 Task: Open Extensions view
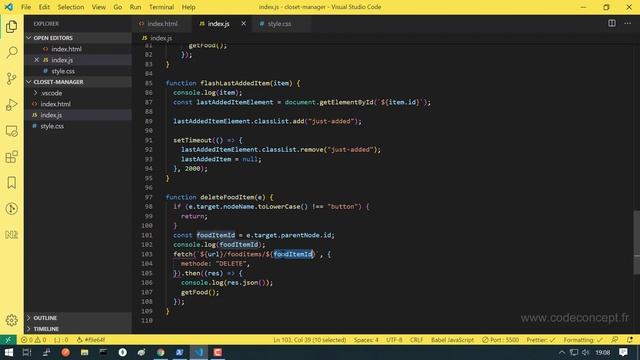[x=11, y=157]
